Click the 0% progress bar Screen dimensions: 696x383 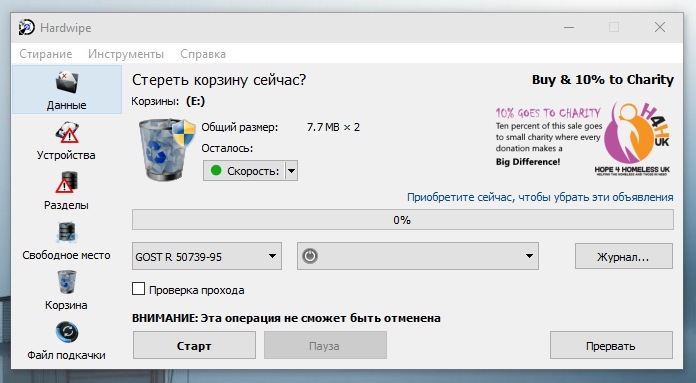pyautogui.click(x=403, y=220)
